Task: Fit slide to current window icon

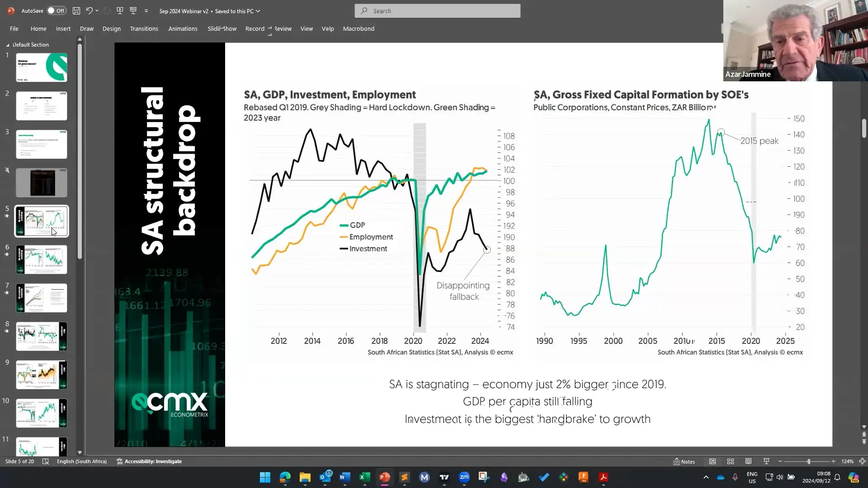Action: coord(862,461)
